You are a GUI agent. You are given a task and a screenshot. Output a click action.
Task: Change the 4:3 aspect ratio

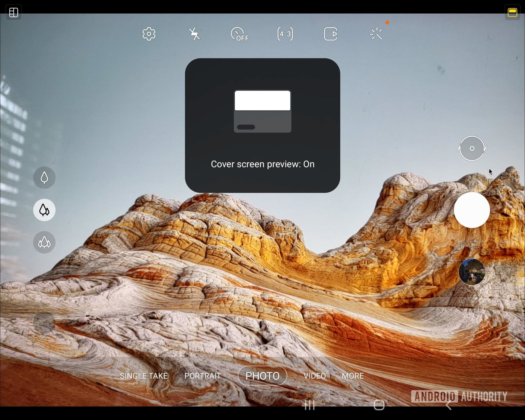[x=285, y=34]
